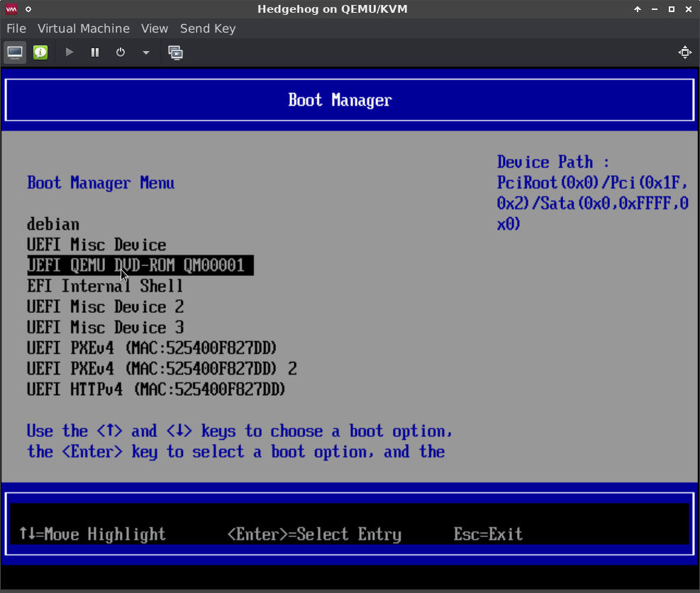Screen dimensions: 700x593
Task: Click the Device Path label text
Action: coord(553,162)
